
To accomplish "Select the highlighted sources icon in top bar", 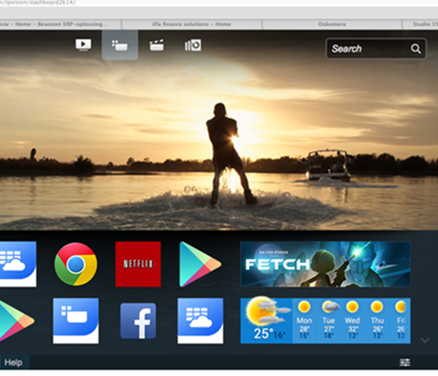I will (x=120, y=45).
